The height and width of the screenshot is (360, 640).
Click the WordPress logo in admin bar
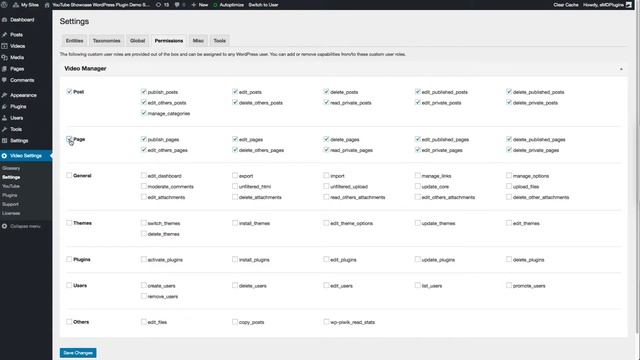tap(4, 5)
